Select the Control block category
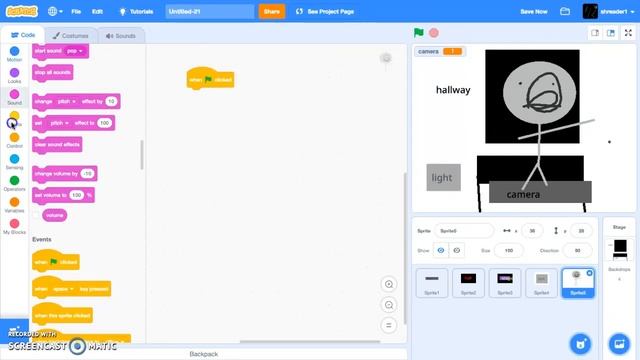The height and width of the screenshot is (360, 640). click(14, 140)
